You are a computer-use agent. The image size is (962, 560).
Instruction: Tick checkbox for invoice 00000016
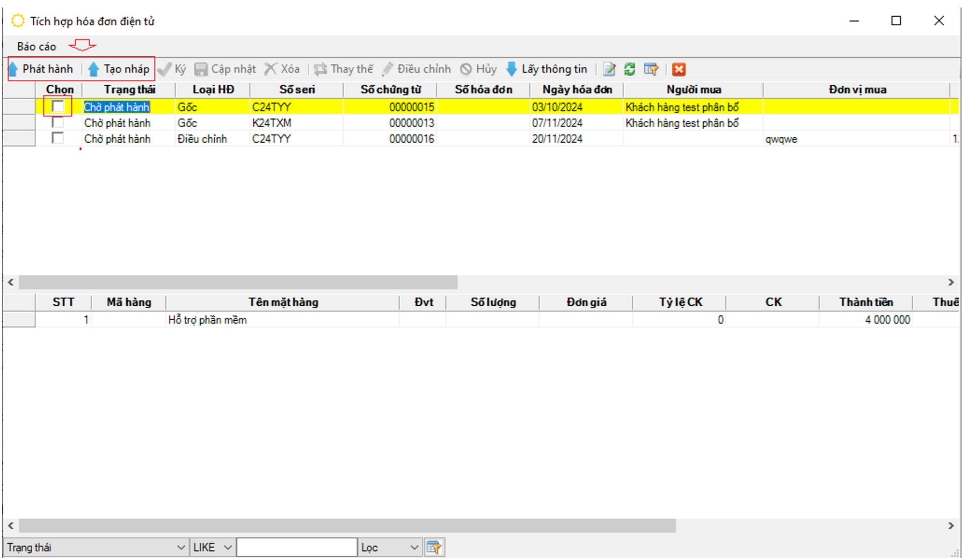58,138
